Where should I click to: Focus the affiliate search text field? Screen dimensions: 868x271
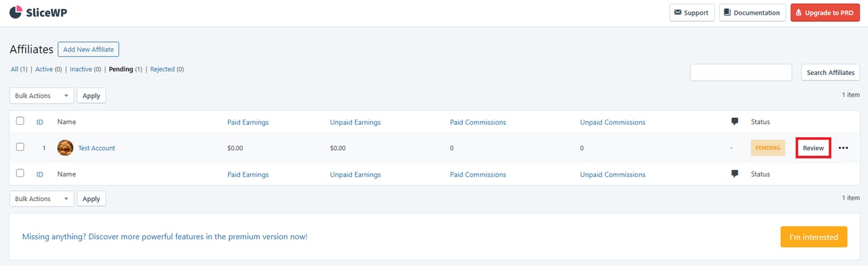(x=741, y=73)
